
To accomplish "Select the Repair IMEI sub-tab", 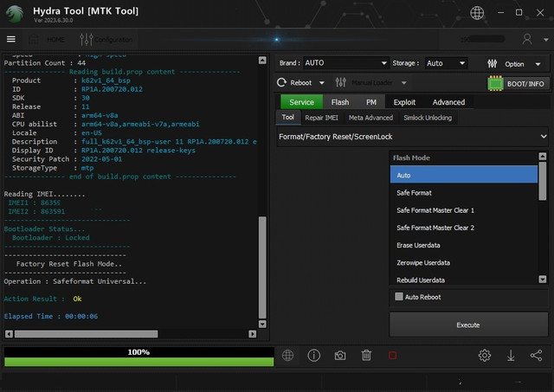I will (321, 118).
